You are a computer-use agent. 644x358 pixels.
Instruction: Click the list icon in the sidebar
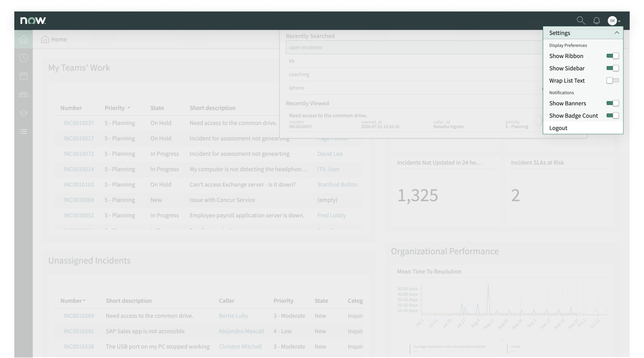point(23,132)
